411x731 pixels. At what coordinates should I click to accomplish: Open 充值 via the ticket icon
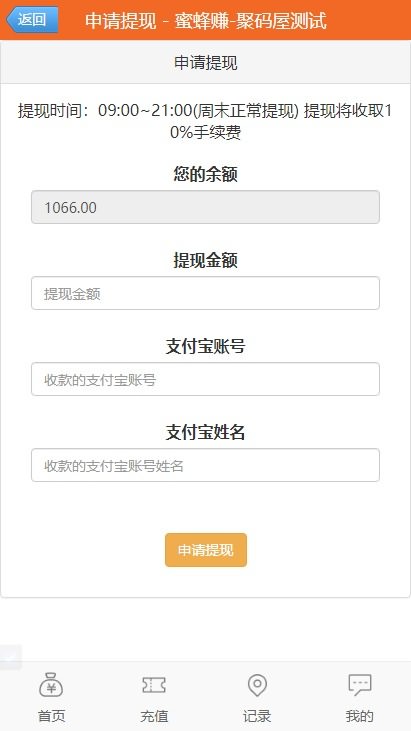click(154, 685)
